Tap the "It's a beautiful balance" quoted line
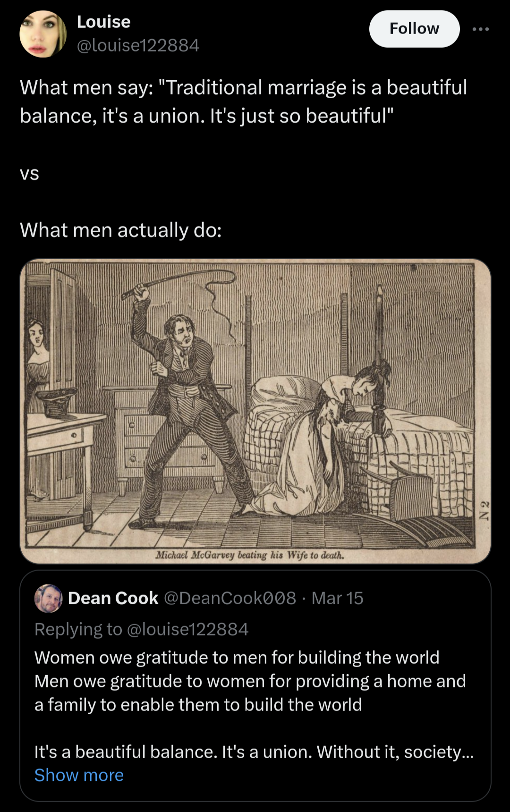510x812 pixels. click(x=254, y=752)
